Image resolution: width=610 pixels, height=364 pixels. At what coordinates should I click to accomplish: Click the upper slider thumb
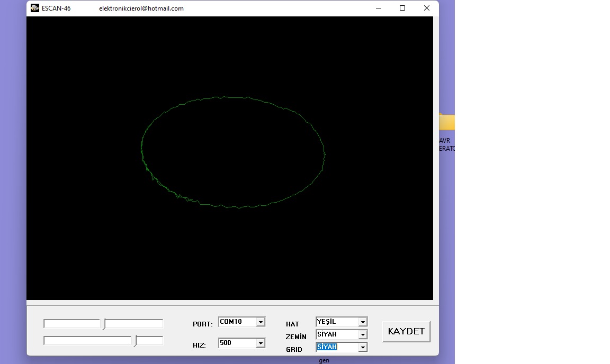104,324
